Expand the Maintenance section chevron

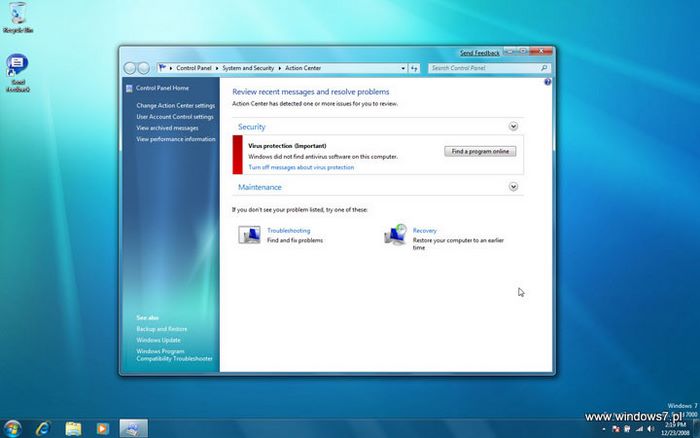coord(513,187)
